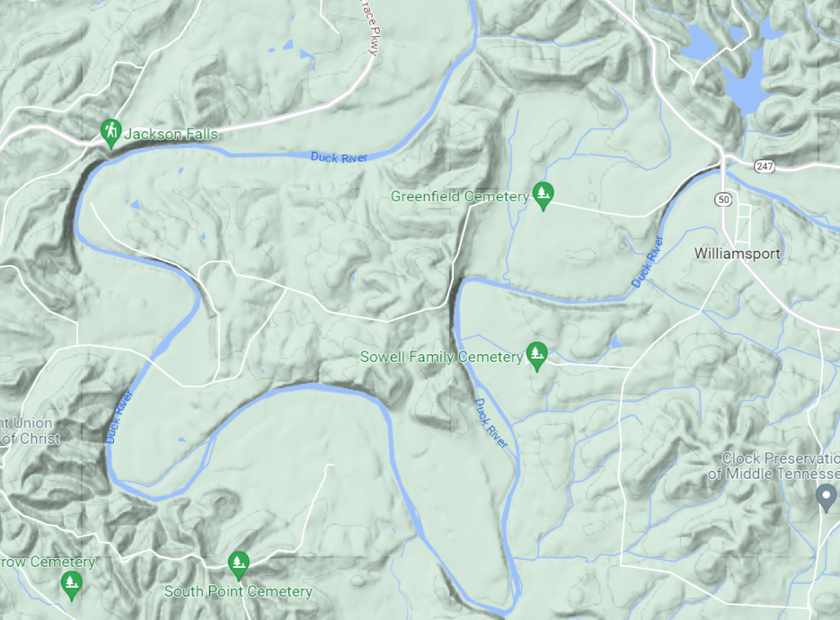Select the Greenfield Cemetery text label

tap(460, 196)
